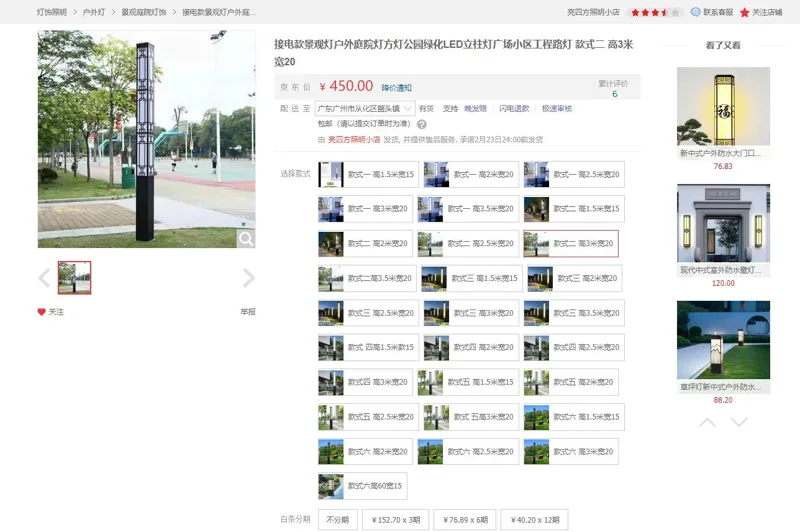Select option 款式一 高1.5米宽15

click(x=368, y=174)
